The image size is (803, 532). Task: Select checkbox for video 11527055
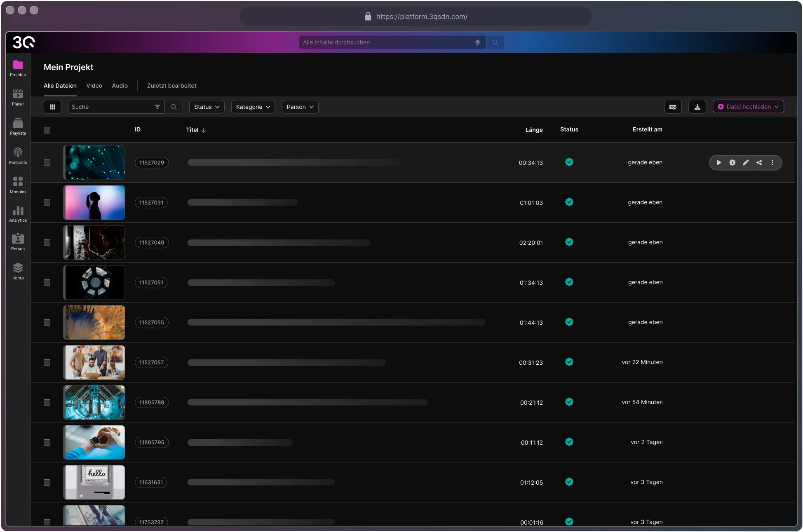pyautogui.click(x=47, y=323)
